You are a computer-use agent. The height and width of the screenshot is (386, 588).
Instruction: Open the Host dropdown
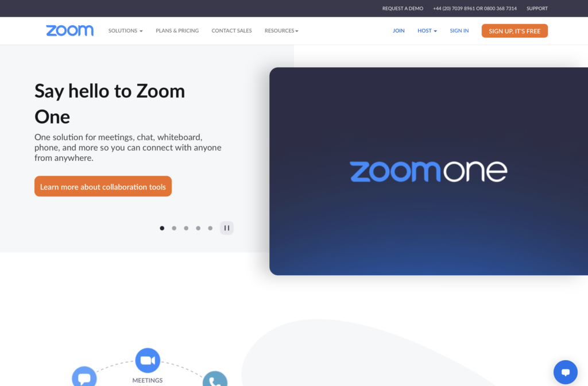[427, 31]
